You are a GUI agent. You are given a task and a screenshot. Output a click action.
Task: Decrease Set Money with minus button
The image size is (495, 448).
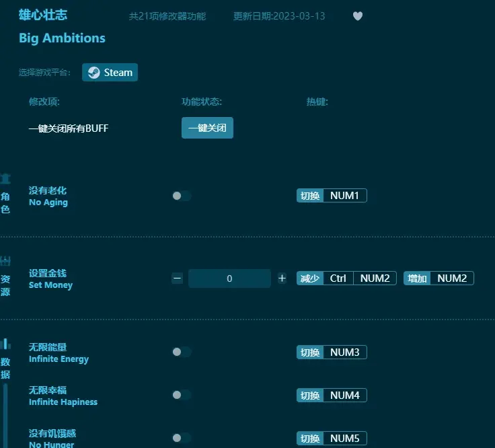pos(177,278)
